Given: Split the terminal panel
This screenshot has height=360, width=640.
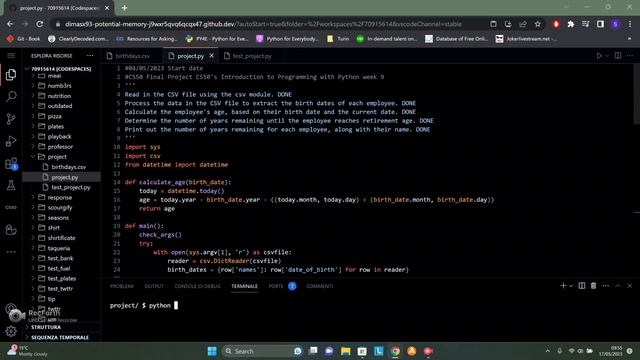Looking at the screenshot, I should tap(582, 286).
